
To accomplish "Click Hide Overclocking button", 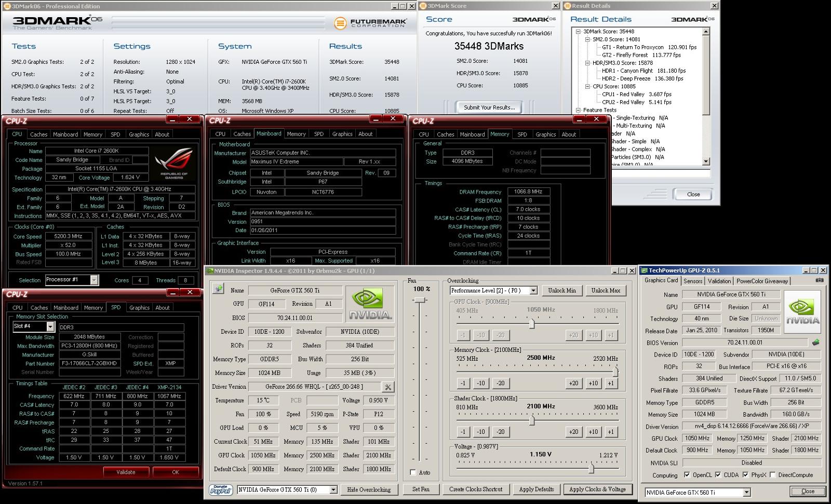I will pos(369,489).
